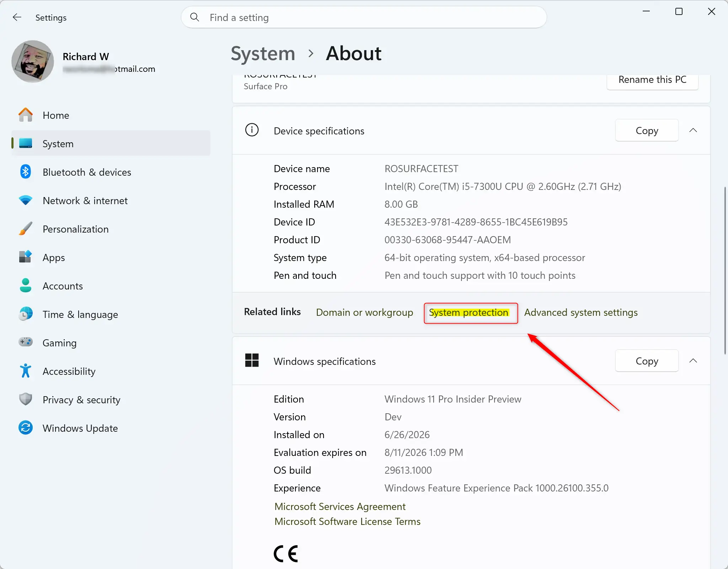Click the search magnifier icon

(194, 17)
